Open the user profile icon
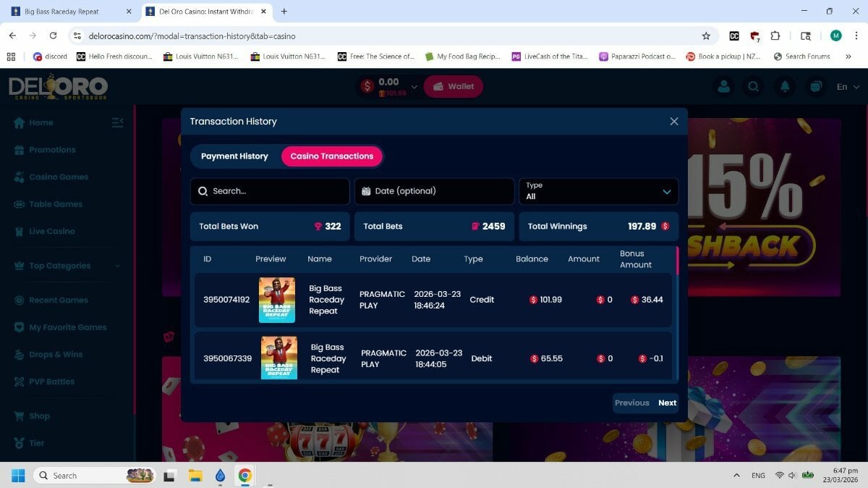This screenshot has height=488, width=868. (x=723, y=86)
